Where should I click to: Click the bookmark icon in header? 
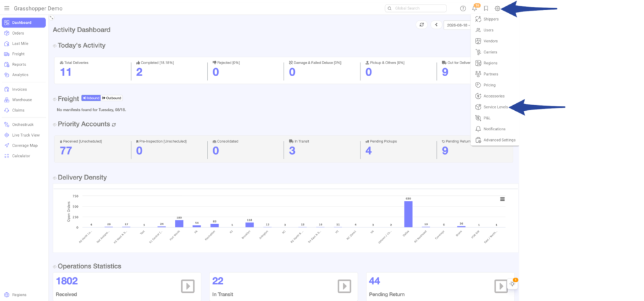[486, 8]
